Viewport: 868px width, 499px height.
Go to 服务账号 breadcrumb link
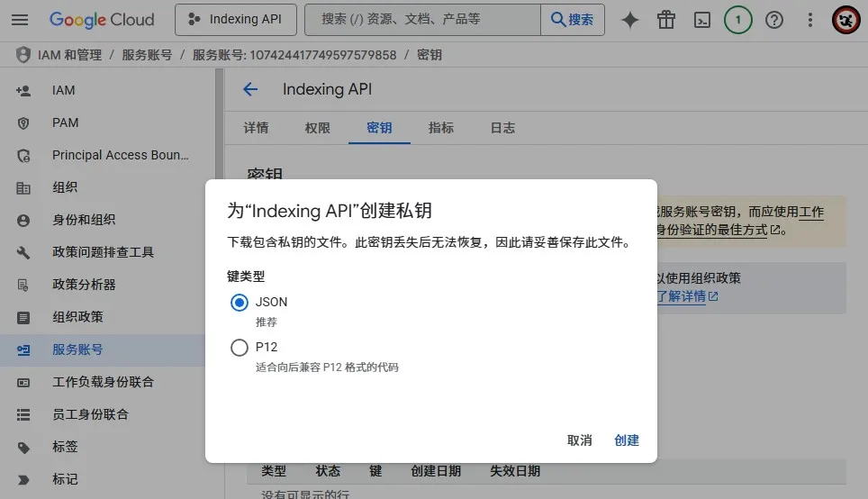[147, 55]
